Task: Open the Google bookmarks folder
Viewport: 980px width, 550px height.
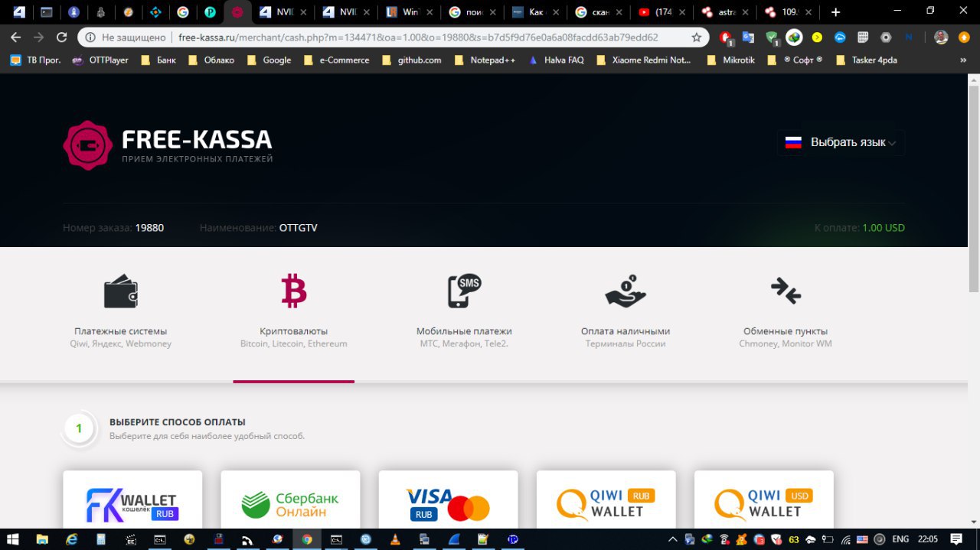Action: (x=269, y=60)
